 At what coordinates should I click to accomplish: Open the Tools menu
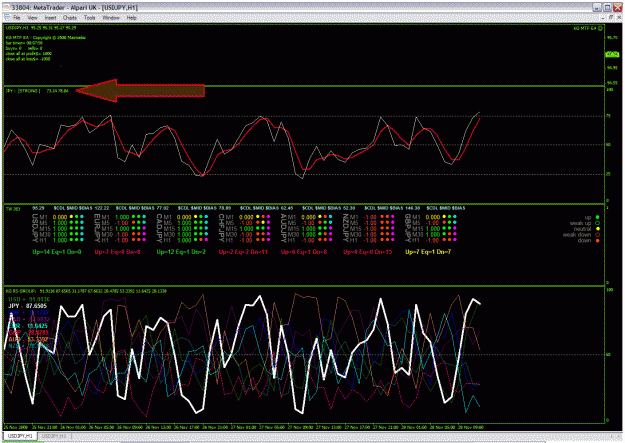(x=90, y=18)
